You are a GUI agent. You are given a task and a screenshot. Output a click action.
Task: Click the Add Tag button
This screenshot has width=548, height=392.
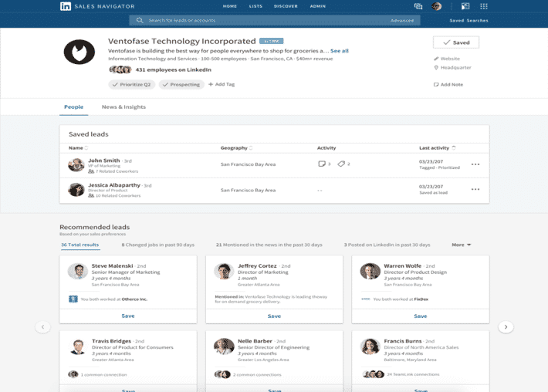pos(222,84)
